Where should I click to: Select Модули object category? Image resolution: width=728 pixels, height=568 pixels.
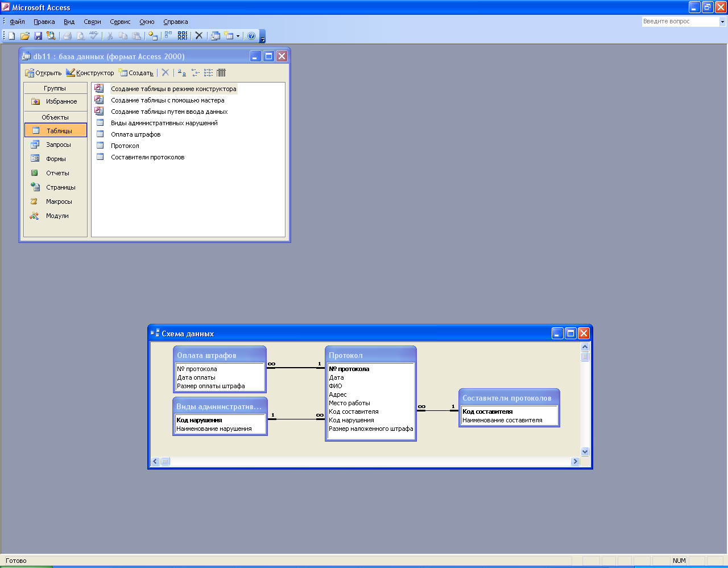coord(55,216)
